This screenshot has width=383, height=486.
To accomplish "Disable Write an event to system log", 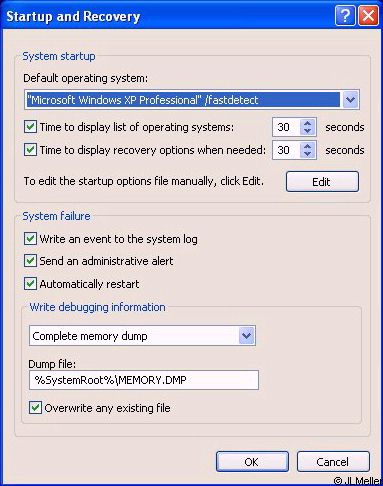I will 30,239.
